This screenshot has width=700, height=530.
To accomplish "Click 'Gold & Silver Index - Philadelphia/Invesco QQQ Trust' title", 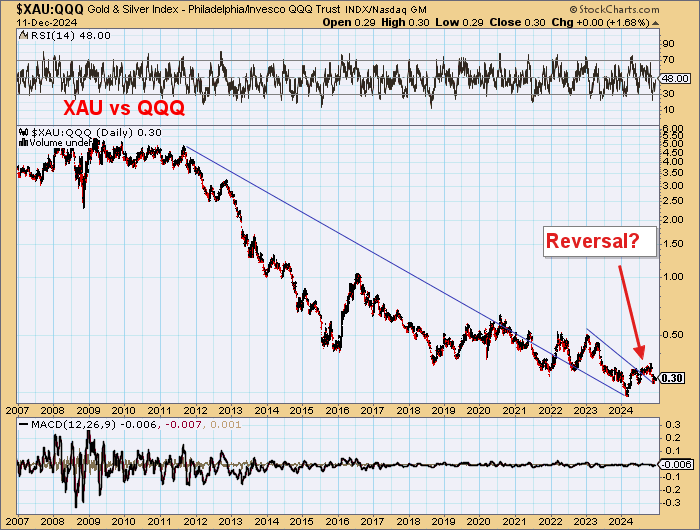I will pyautogui.click(x=214, y=9).
